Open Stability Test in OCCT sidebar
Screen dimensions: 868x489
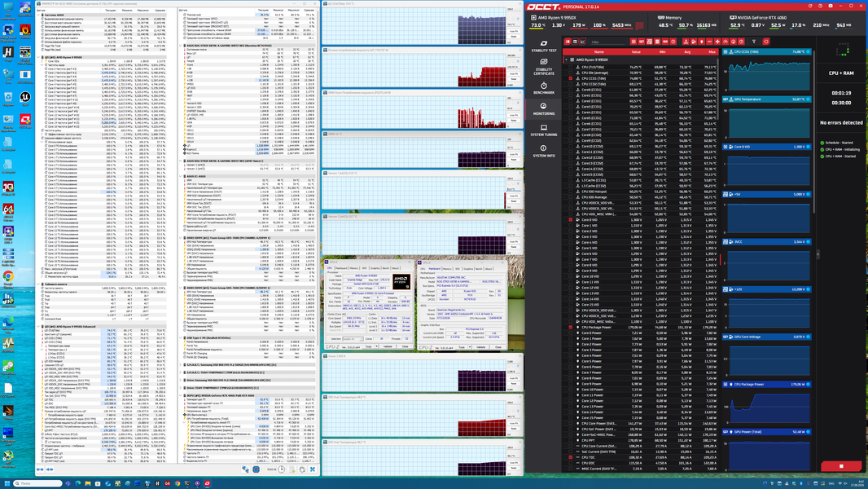[x=544, y=46]
